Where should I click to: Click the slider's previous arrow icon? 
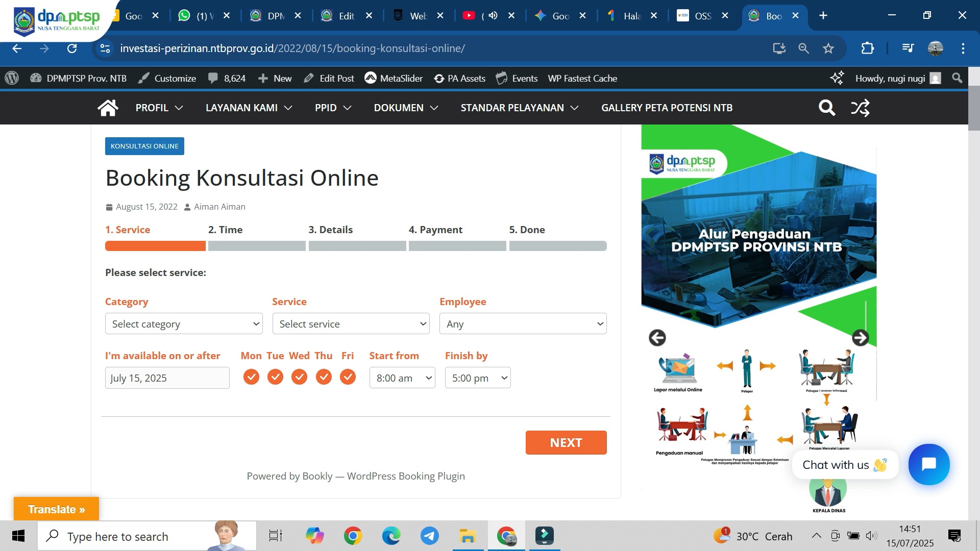pyautogui.click(x=657, y=338)
